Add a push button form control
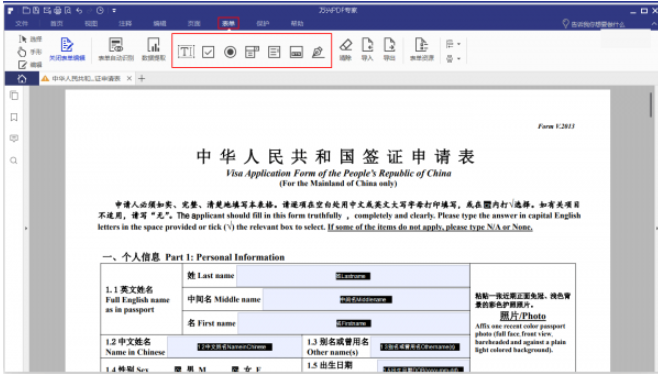This screenshot has width=658, height=374. (x=296, y=52)
